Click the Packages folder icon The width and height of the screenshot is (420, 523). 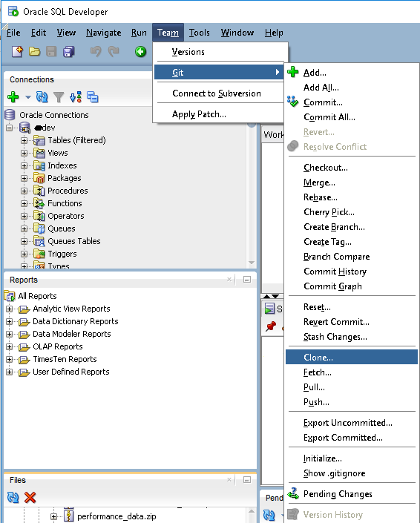pyautogui.click(x=39, y=179)
